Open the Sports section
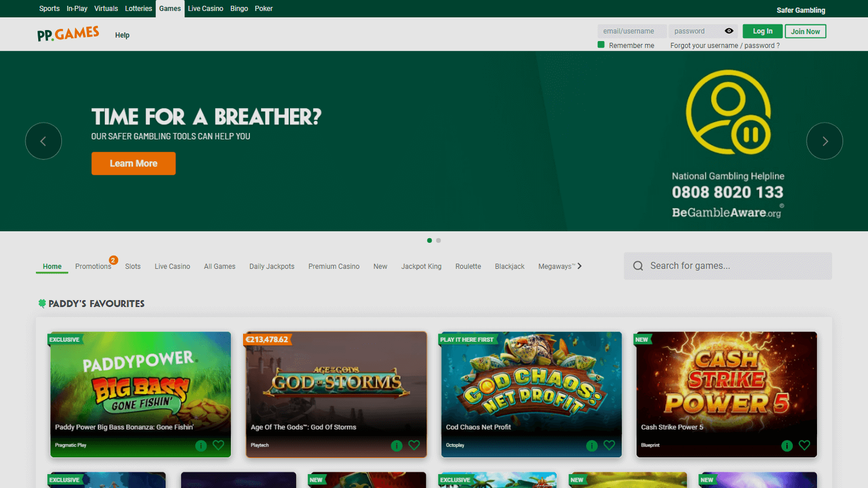The image size is (868, 488). pos(49,9)
